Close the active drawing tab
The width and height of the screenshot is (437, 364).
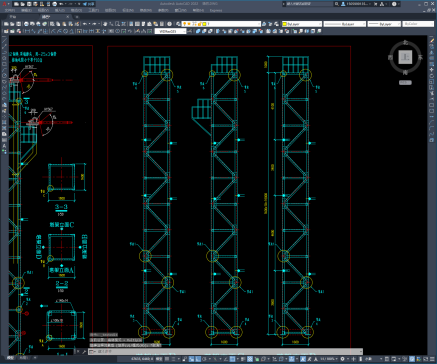[x=68, y=16]
